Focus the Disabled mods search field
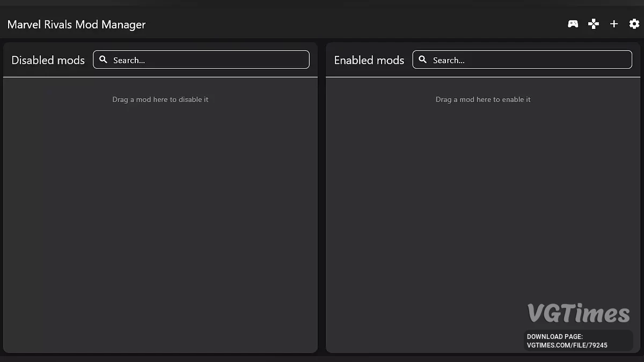644x362 pixels. click(201, 60)
